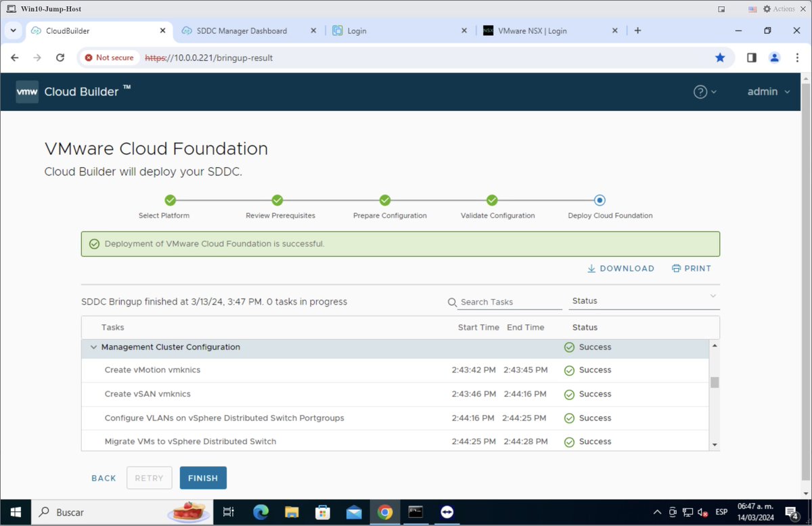Image resolution: width=812 pixels, height=526 pixels.
Task: Select the Create vSAN vmknics task
Action: click(395, 394)
